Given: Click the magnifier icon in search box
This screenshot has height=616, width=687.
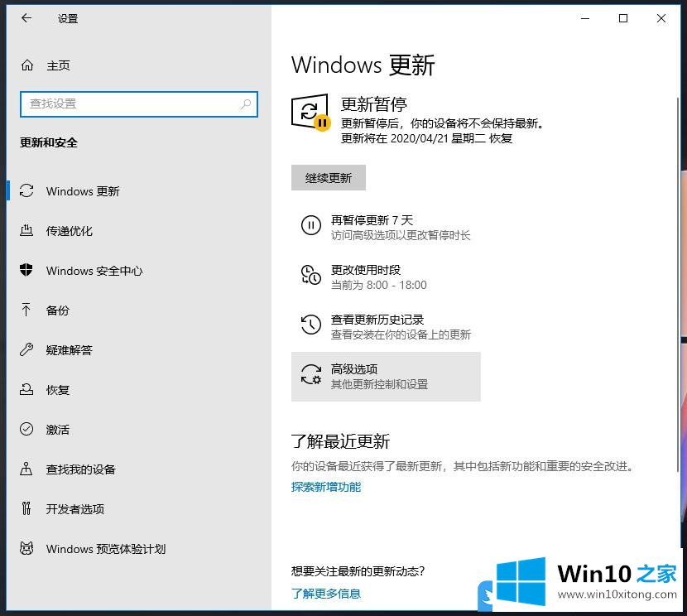Looking at the screenshot, I should [246, 103].
